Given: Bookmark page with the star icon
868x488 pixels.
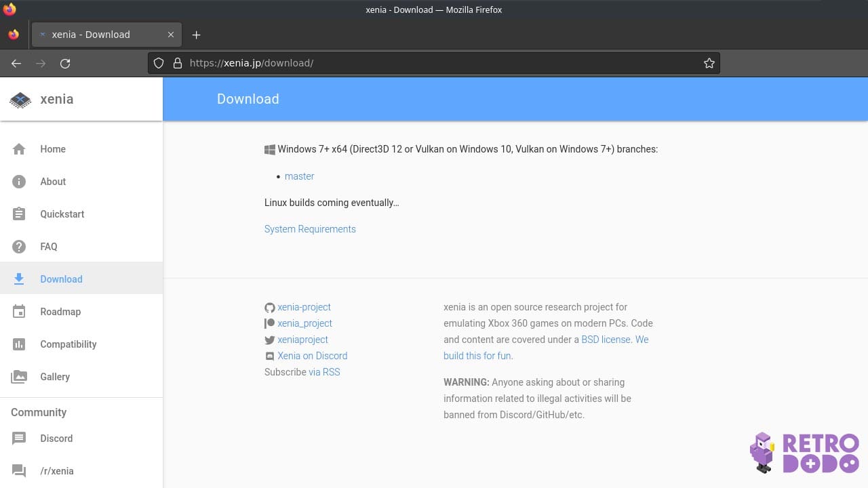Looking at the screenshot, I should (x=709, y=63).
